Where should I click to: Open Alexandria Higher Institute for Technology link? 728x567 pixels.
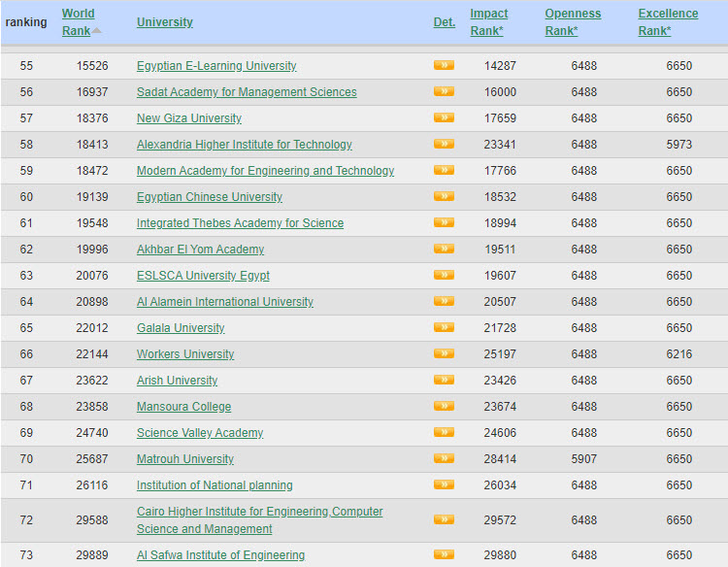coord(244,145)
